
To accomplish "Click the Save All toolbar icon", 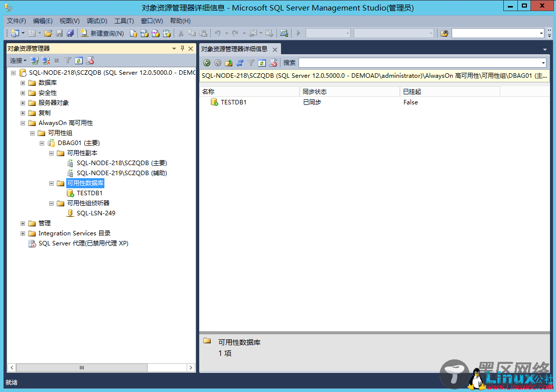I will pos(70,33).
